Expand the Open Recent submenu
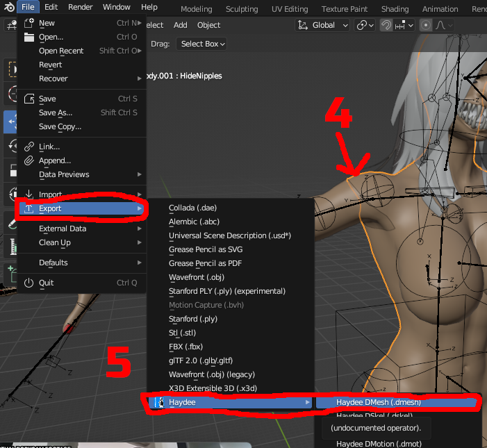This screenshot has width=487, height=448. (82, 51)
